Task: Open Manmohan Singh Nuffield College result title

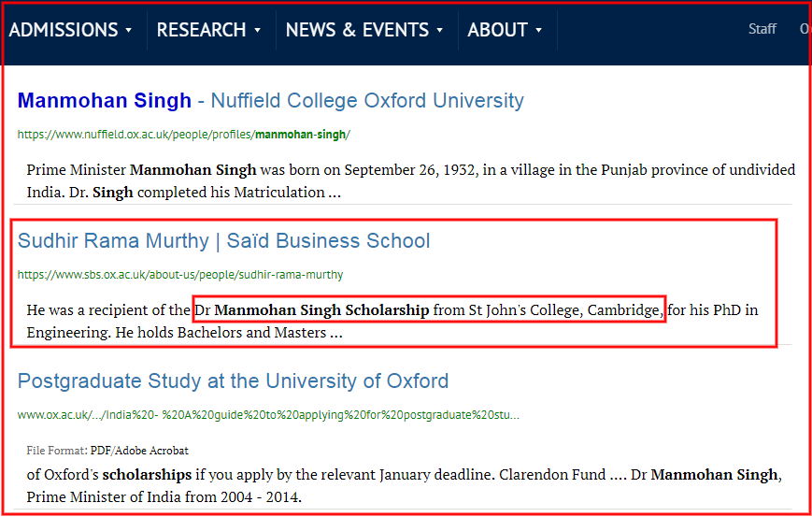Action: 271,100
